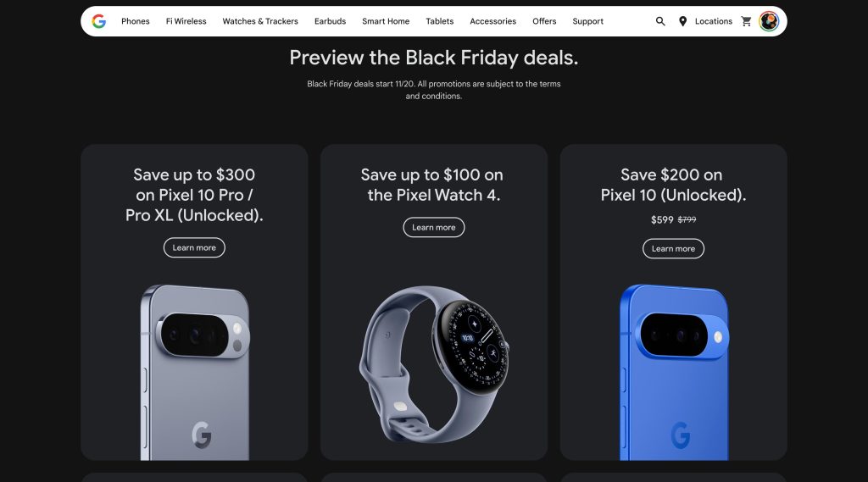The width and height of the screenshot is (868, 482).
Task: Open the Tablets menu item
Action: point(439,21)
